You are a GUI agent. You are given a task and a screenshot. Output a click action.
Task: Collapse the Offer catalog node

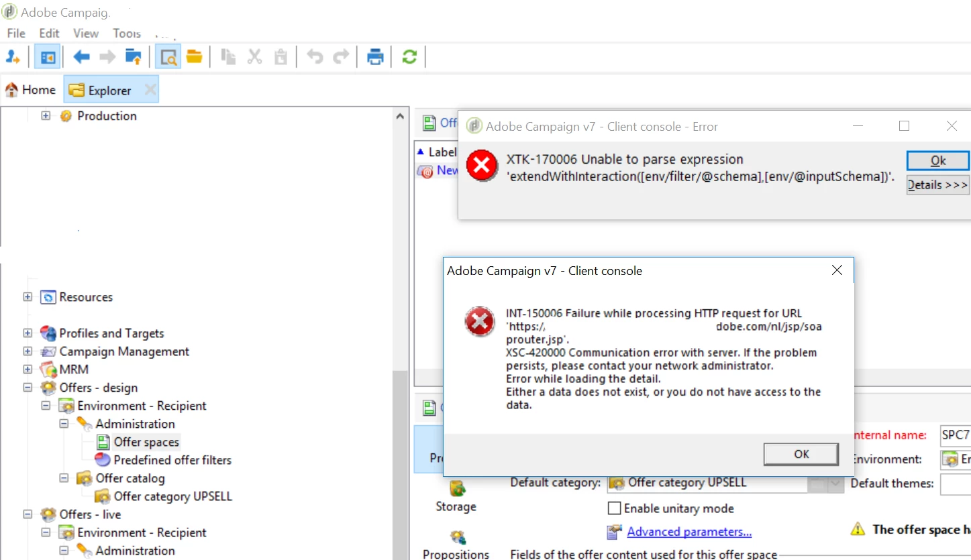[x=64, y=478]
